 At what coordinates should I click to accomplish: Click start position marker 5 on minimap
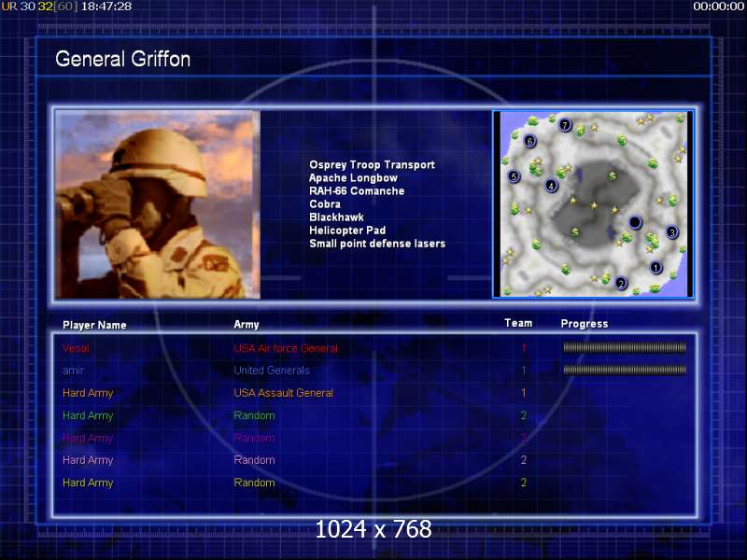click(513, 176)
